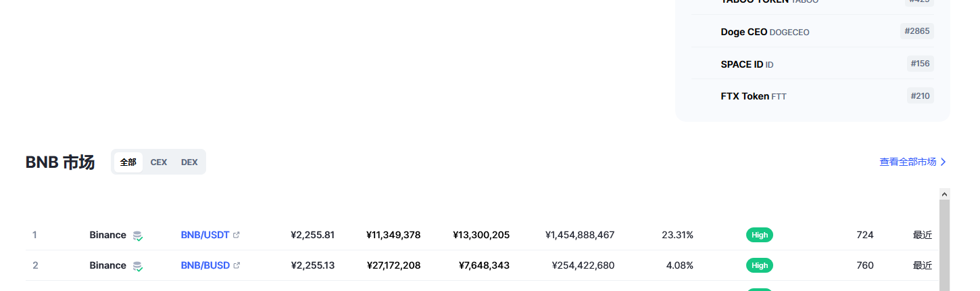Switch to the CEX market filter

(159, 162)
